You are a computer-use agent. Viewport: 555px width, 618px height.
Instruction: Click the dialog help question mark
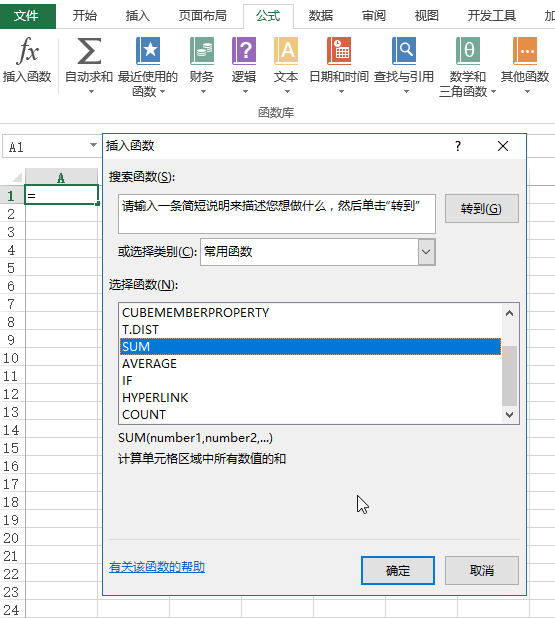(x=458, y=146)
